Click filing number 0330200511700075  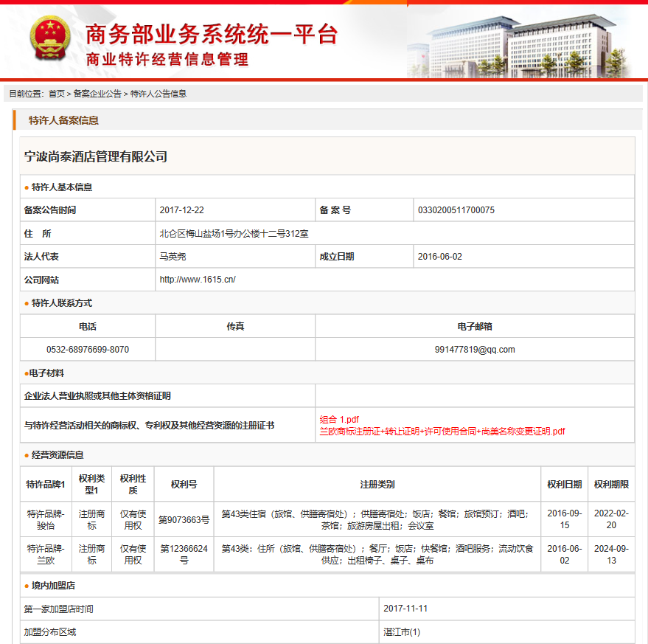[456, 210]
